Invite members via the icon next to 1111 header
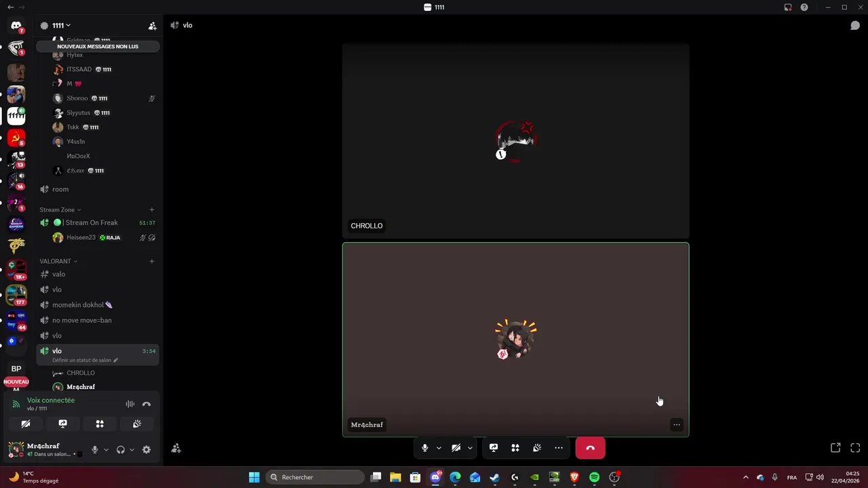868x488 pixels. 153,26
